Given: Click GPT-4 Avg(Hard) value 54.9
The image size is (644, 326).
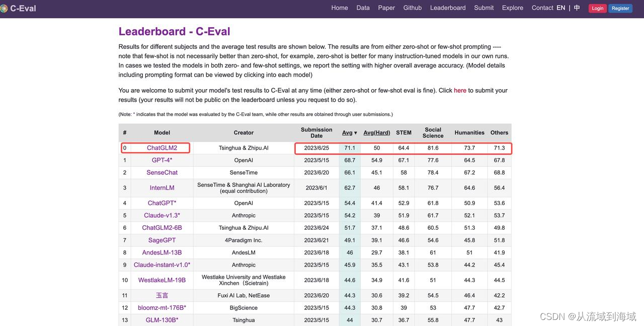Looking at the screenshot, I should [x=377, y=160].
